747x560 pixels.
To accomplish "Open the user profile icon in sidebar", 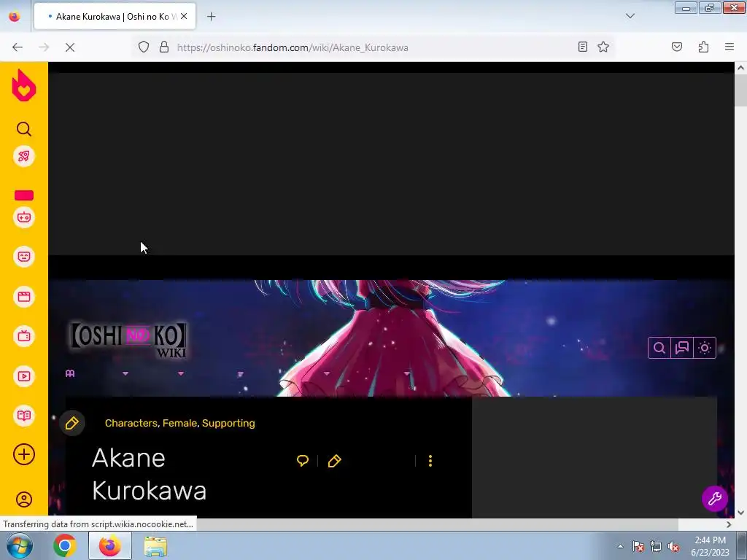I will tap(24, 499).
